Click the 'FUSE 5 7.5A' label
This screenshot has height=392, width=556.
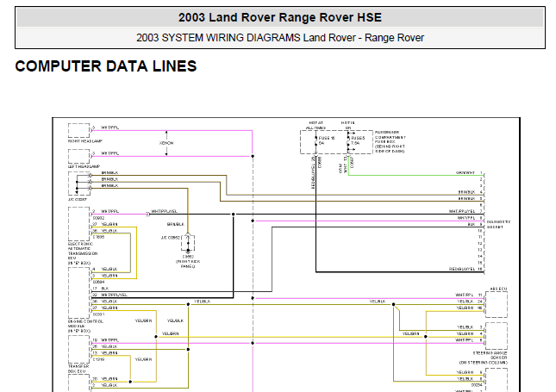(358, 140)
